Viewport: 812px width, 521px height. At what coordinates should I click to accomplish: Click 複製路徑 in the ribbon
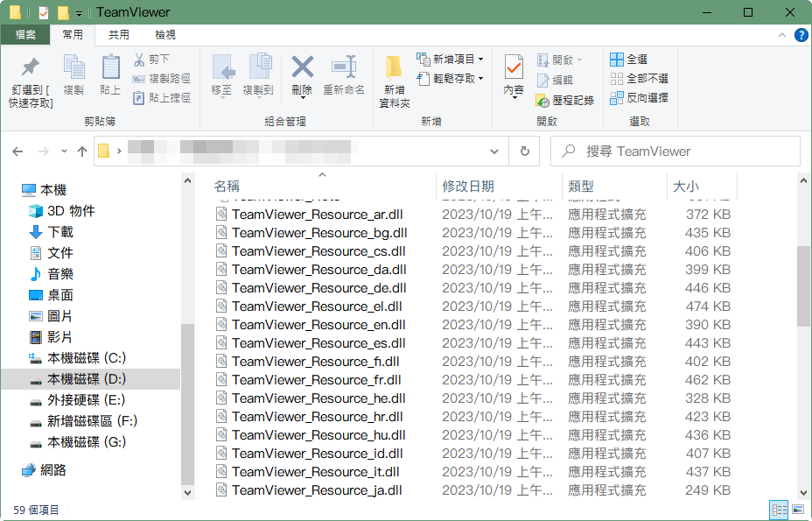tap(162, 78)
